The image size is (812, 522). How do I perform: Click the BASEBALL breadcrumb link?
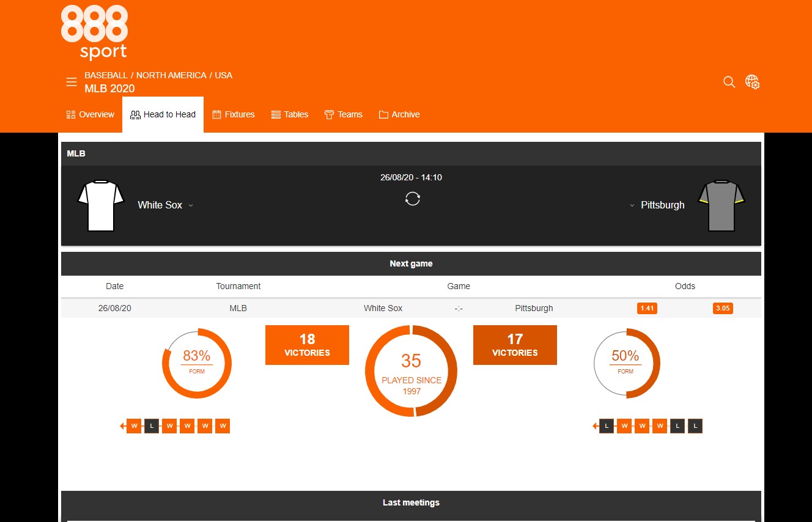click(x=106, y=75)
